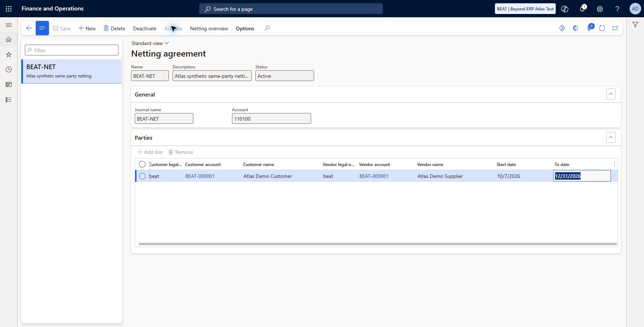
Task: Open page in new window icon
Action: coord(615,28)
